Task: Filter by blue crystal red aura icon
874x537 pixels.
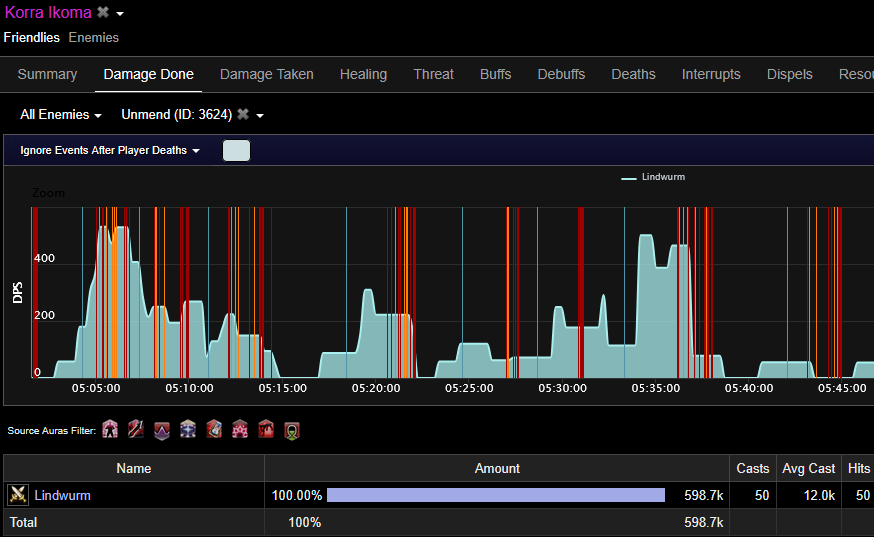Action: pyautogui.click(x=214, y=430)
